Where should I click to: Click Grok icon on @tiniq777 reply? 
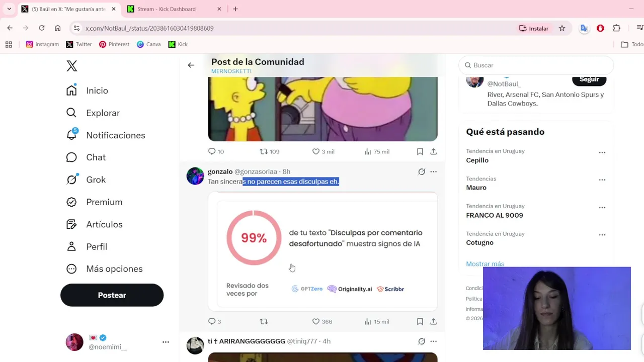tap(422, 341)
